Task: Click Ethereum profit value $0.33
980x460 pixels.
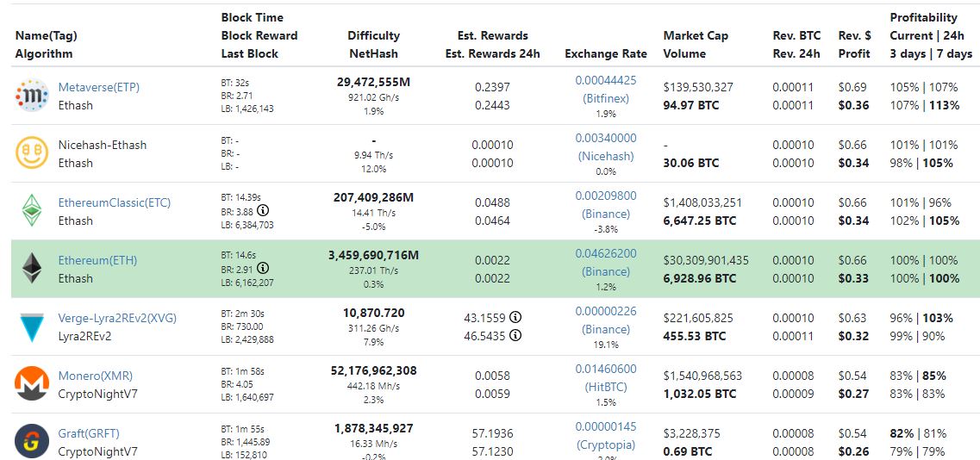Action: (854, 278)
